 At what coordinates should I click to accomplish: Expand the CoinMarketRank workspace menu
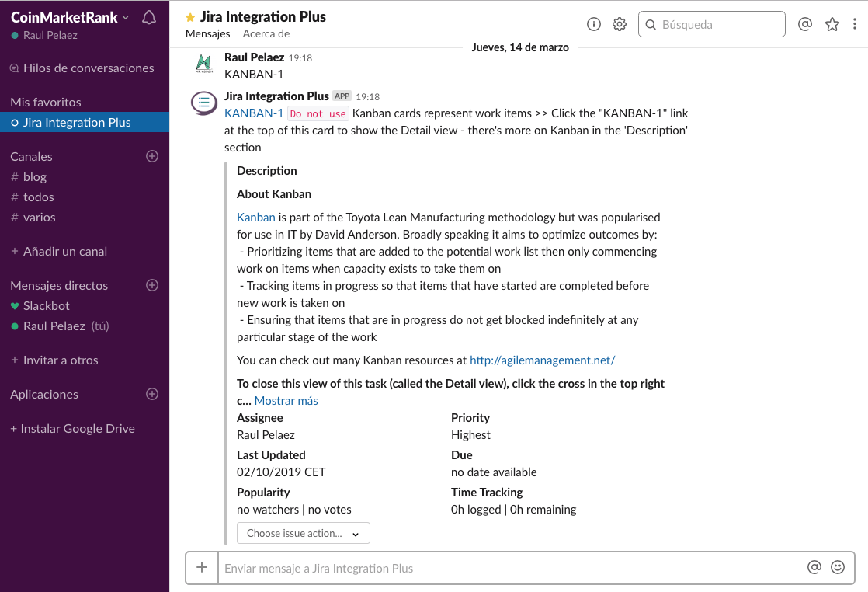tap(70, 17)
